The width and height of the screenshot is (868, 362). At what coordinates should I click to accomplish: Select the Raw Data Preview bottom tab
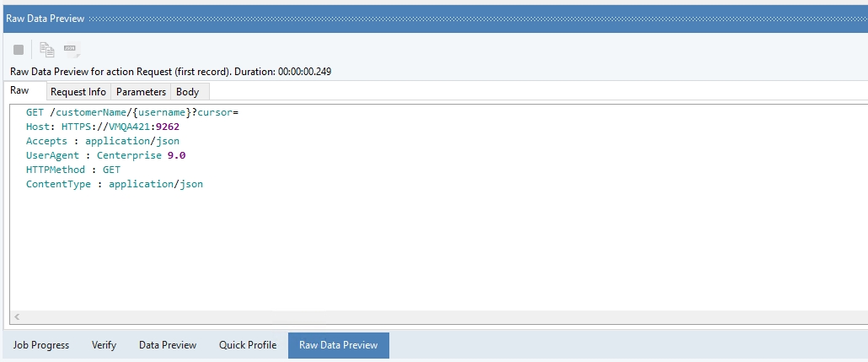point(338,345)
